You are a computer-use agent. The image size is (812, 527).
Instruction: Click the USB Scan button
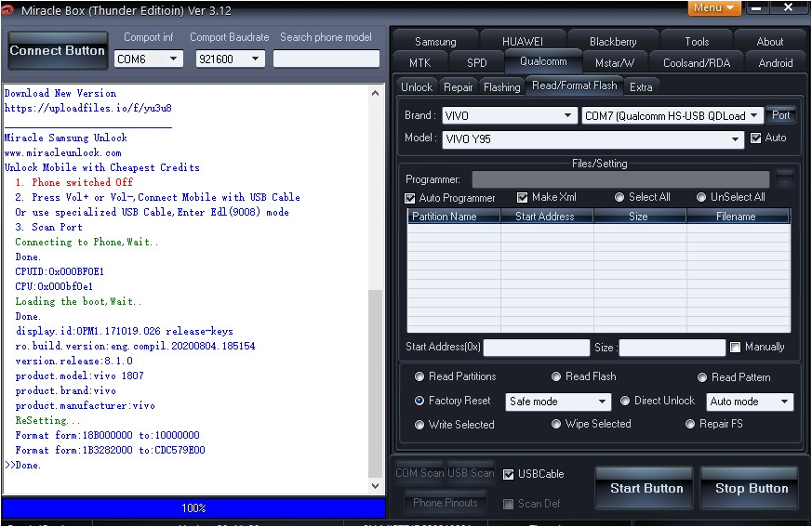[x=471, y=473]
